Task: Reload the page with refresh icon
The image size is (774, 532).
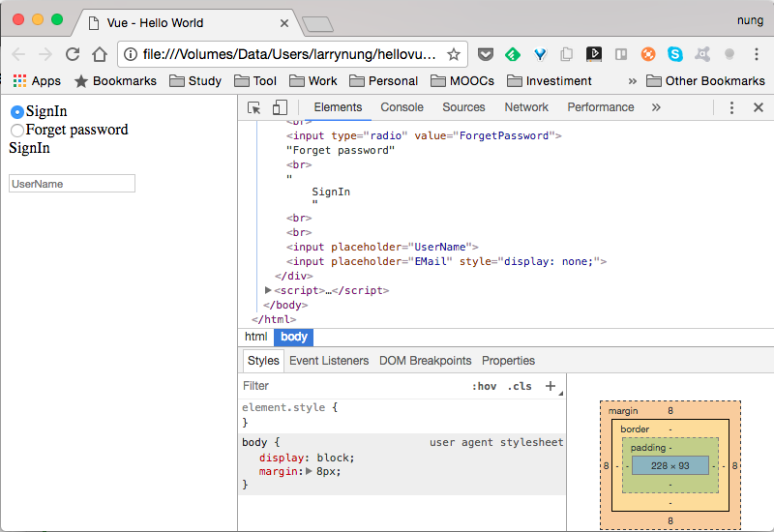Action: pyautogui.click(x=73, y=54)
